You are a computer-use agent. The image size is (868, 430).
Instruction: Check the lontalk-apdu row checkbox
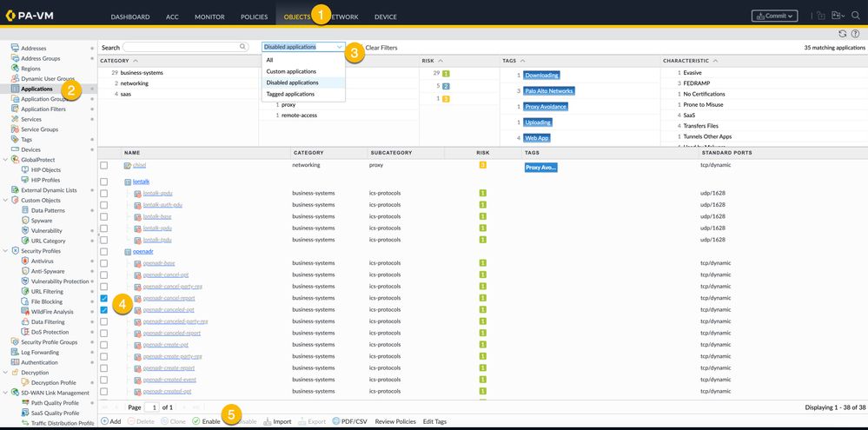coord(104,193)
